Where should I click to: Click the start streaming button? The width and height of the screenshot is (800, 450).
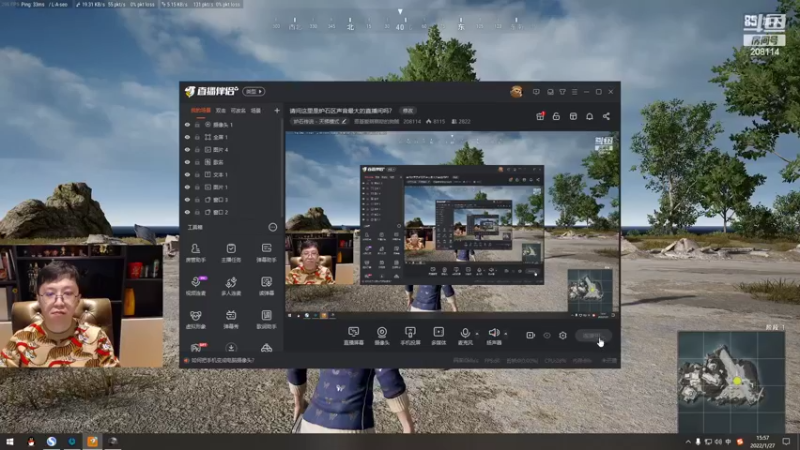[593, 336]
